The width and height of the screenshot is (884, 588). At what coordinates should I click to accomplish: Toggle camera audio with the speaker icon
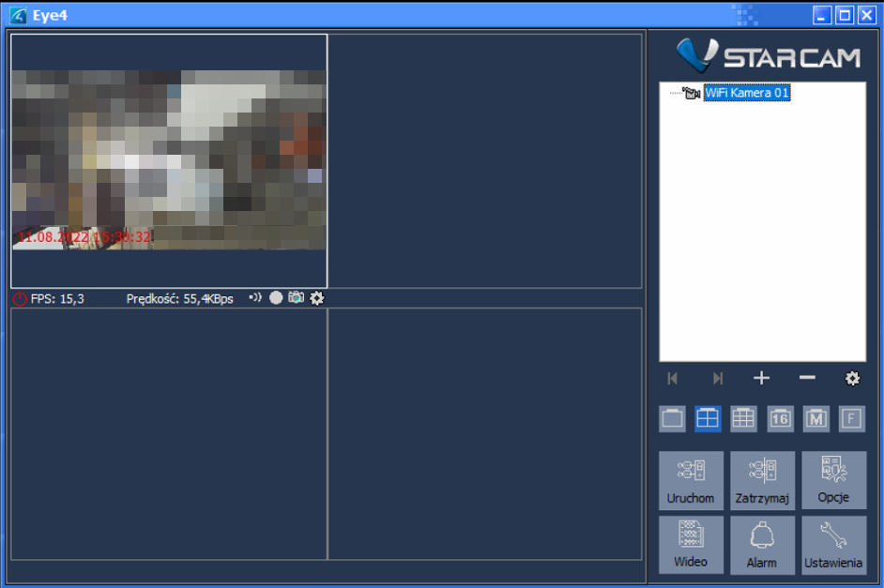(255, 298)
